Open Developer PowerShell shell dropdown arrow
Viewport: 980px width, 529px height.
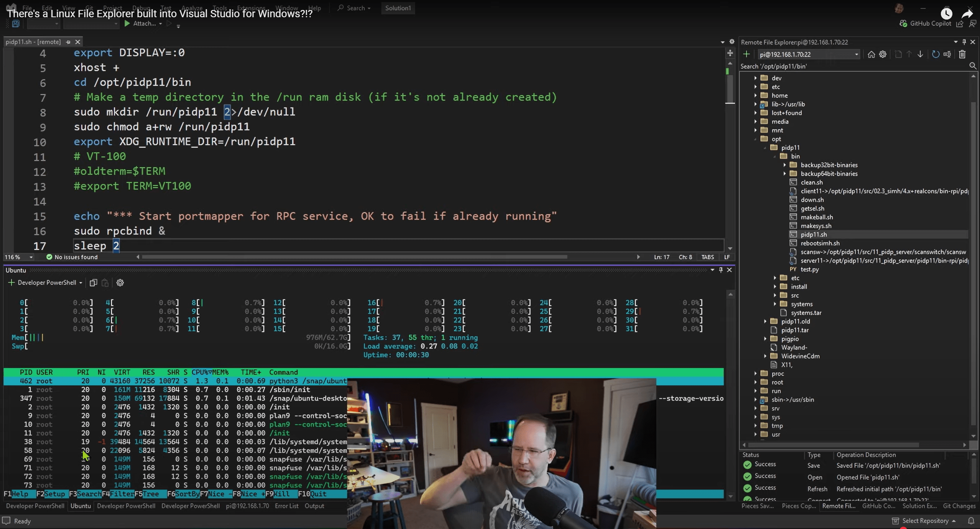(81, 283)
